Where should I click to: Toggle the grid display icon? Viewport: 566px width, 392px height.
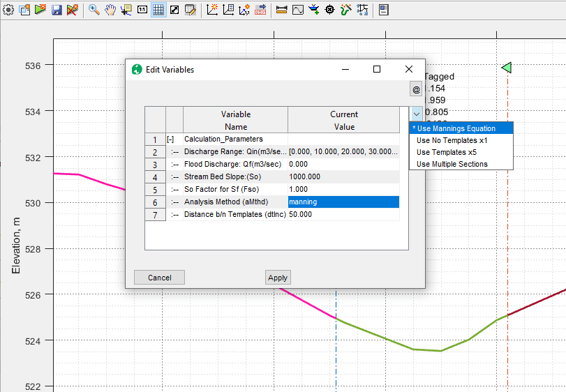(x=158, y=10)
